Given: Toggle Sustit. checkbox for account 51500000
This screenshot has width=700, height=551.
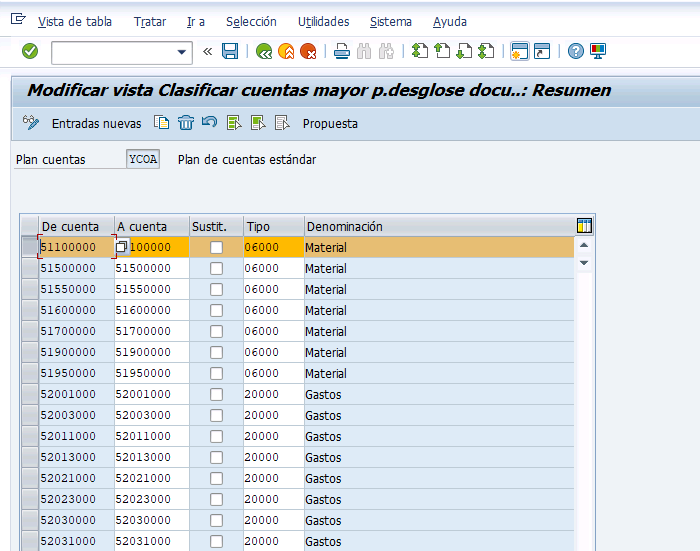Looking at the screenshot, I should point(217,268).
